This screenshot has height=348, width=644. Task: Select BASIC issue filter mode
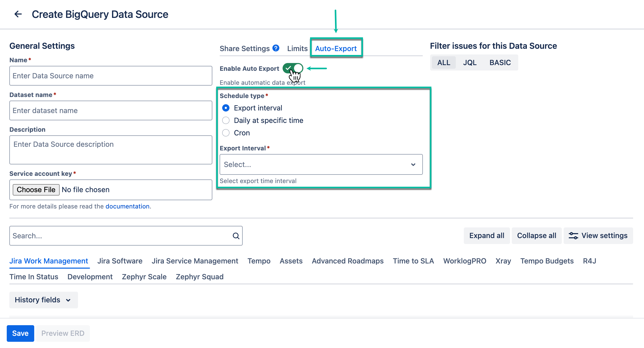pos(500,62)
